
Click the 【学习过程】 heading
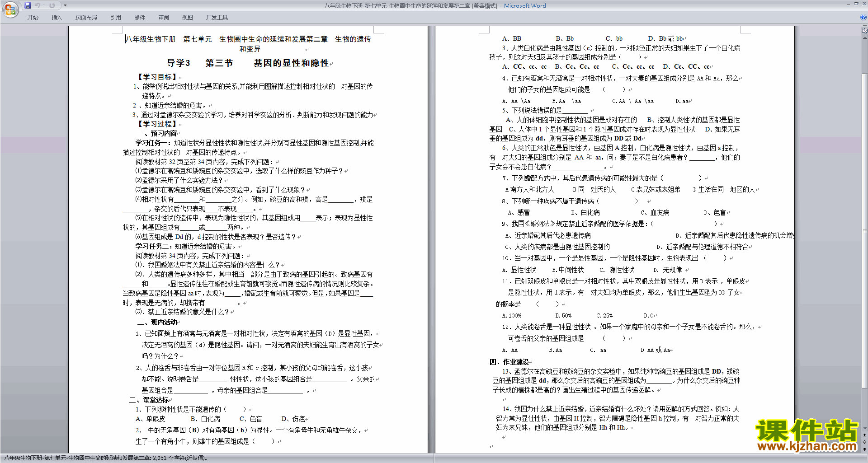click(158, 124)
